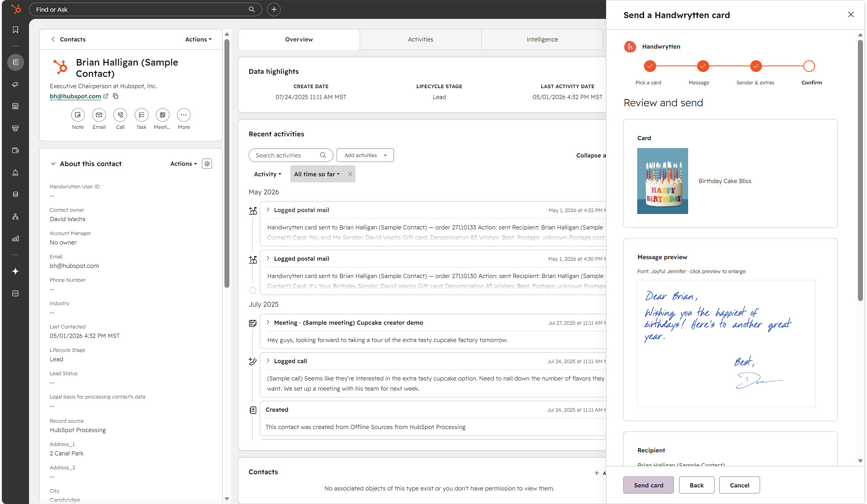Open the Reporting bar chart icon
The image size is (867, 504).
pyautogui.click(x=15, y=238)
